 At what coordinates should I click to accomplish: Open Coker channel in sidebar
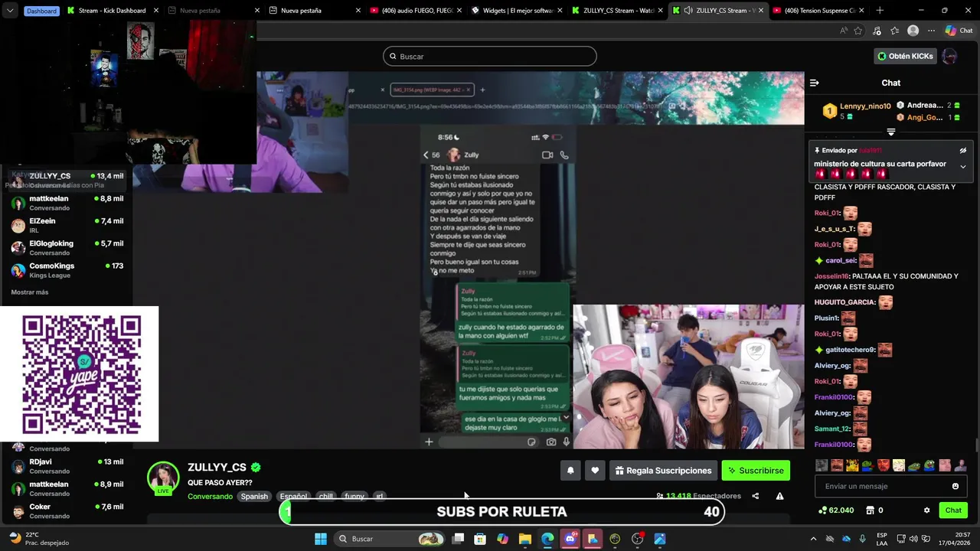point(67,511)
